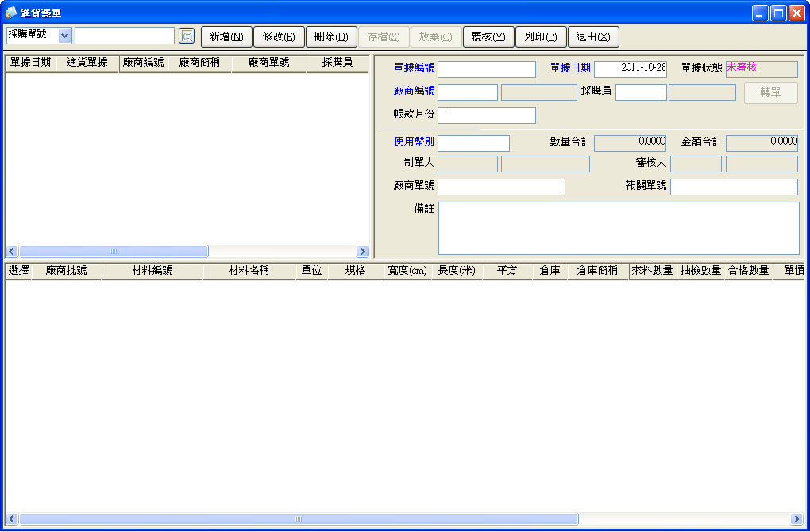Click the 廠商編號 input field in the form
The height and width of the screenshot is (532, 810).
[468, 92]
